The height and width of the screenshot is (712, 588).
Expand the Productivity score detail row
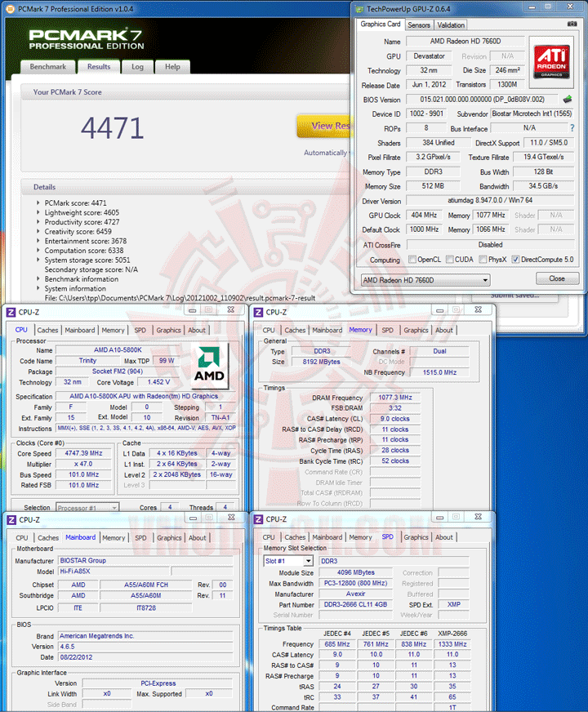click(38, 222)
